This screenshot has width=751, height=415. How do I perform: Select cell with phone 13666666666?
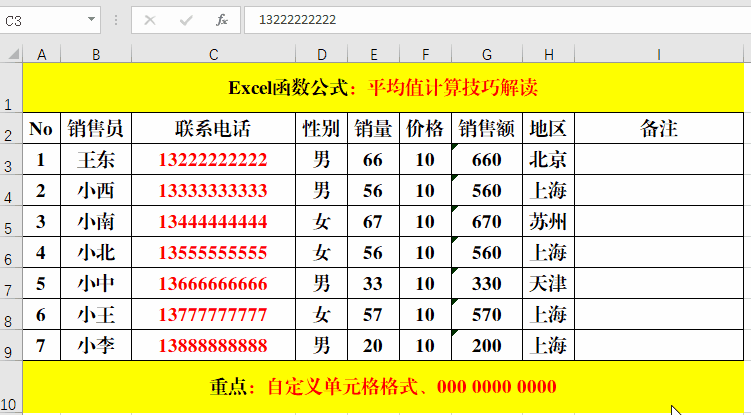click(x=214, y=283)
